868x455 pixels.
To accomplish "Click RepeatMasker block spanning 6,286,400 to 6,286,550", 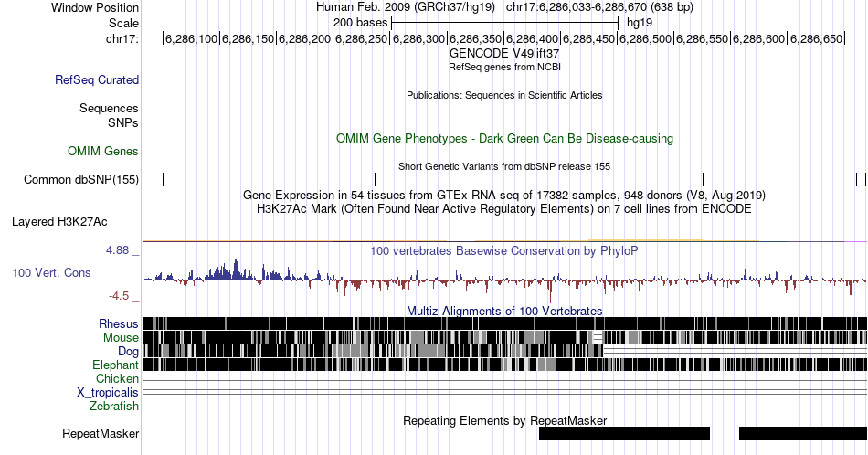I will [624, 433].
